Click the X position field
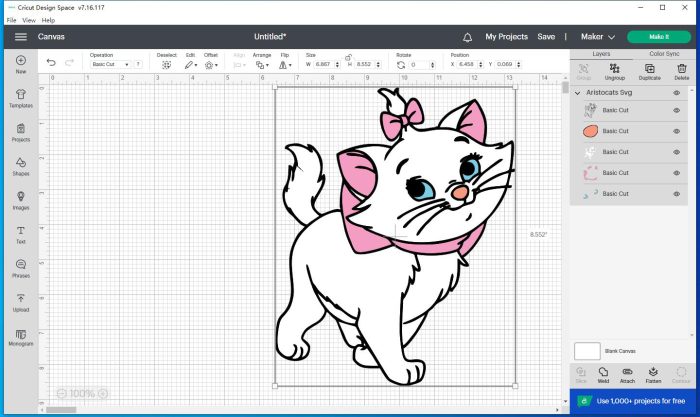700x417 pixels. [x=467, y=65]
